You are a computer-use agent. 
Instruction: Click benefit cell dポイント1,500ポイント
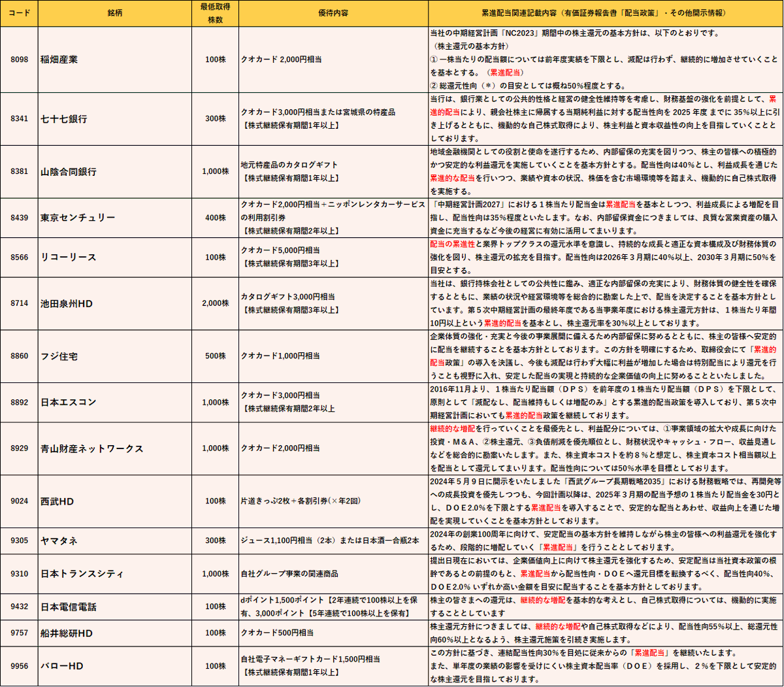point(334,607)
